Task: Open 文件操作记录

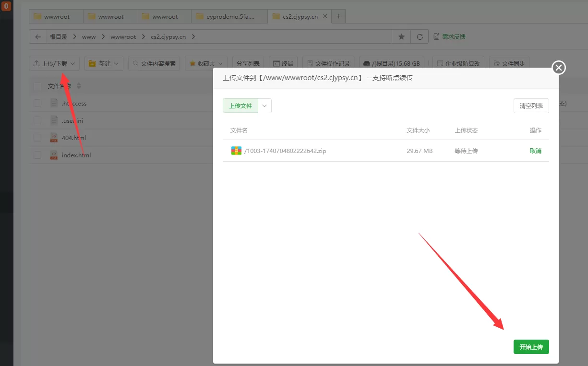Action: (328, 63)
